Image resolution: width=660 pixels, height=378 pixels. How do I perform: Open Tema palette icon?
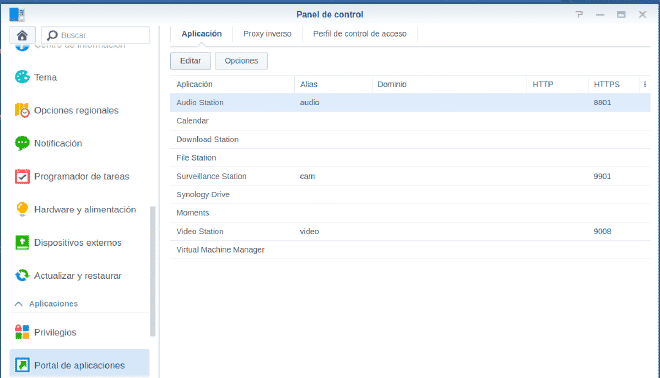coord(22,77)
